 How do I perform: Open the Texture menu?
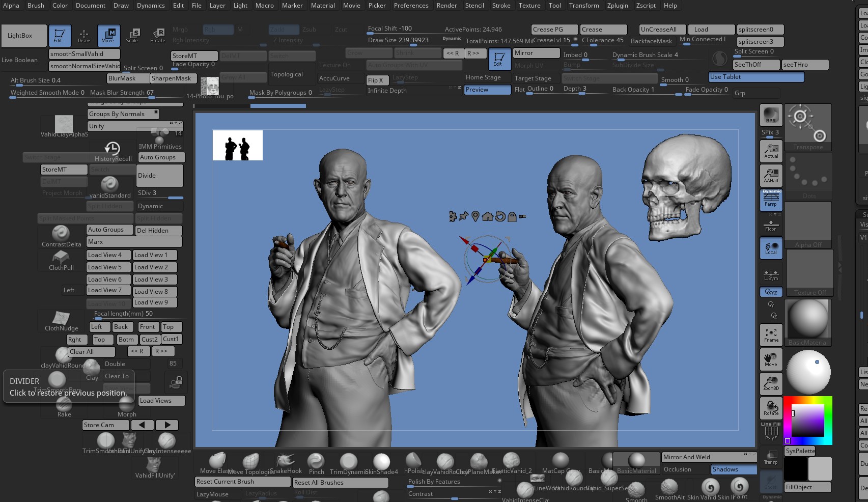coord(529,6)
